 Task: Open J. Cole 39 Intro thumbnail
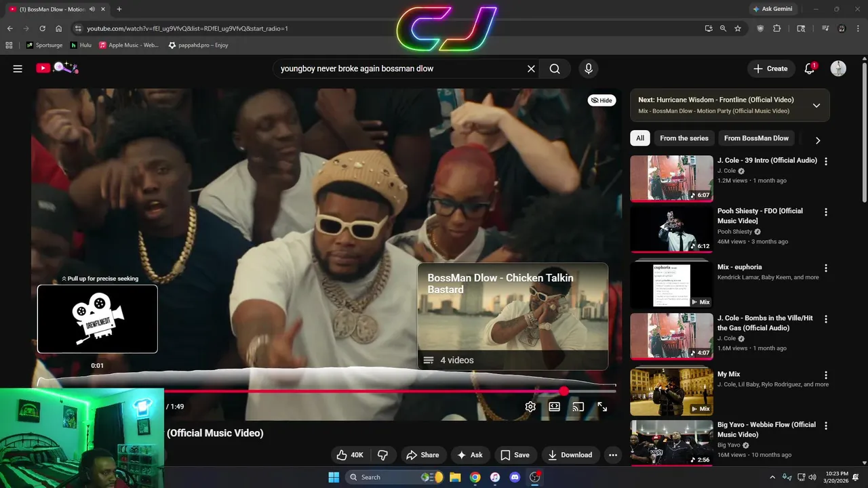(x=671, y=179)
